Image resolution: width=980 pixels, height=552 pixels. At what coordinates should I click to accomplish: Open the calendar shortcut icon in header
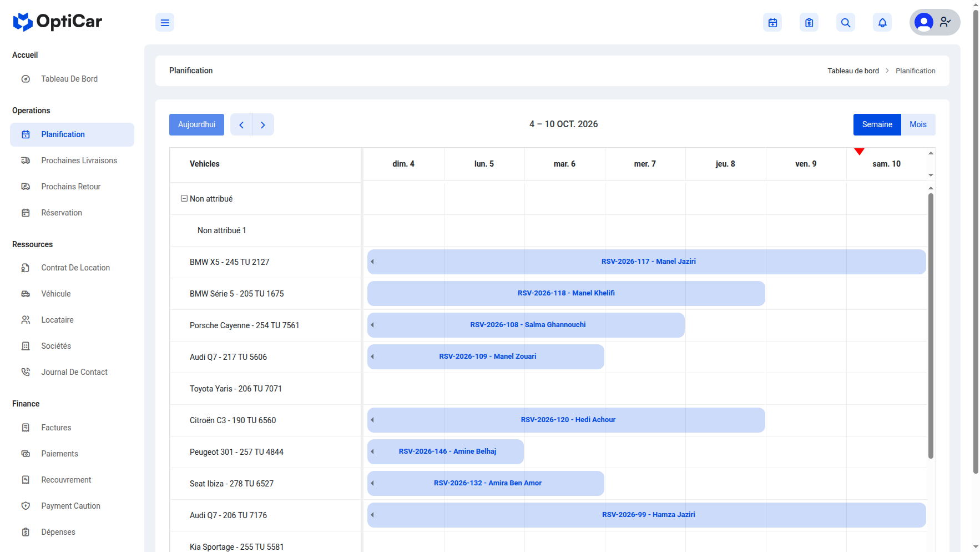772,23
